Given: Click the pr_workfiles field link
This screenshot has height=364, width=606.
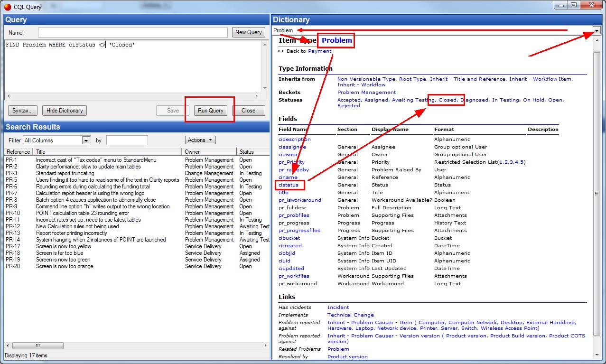Looking at the screenshot, I should 294,276.
